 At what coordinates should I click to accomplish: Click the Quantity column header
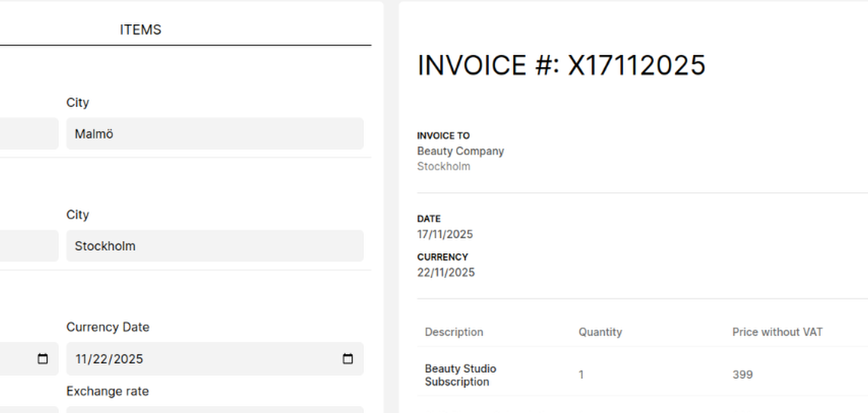point(600,332)
